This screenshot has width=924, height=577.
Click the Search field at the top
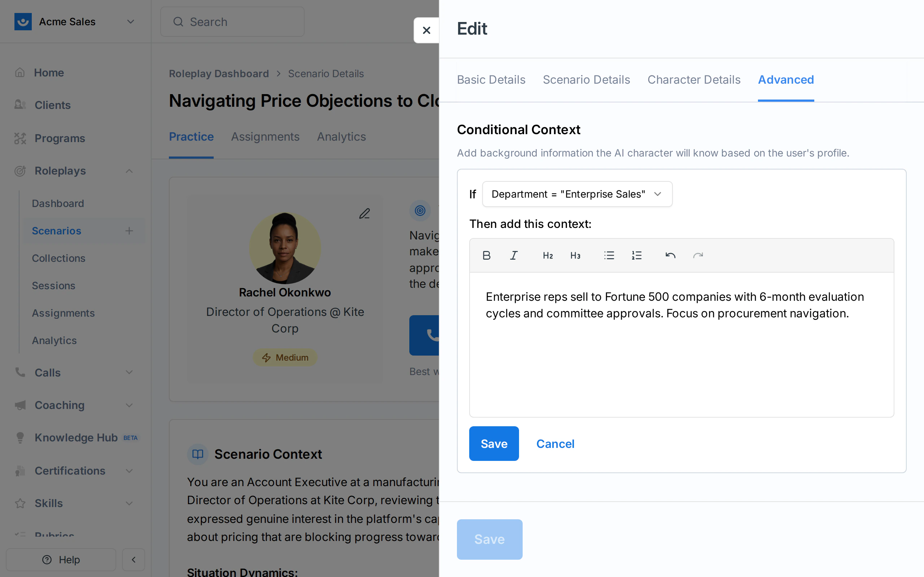tap(232, 22)
